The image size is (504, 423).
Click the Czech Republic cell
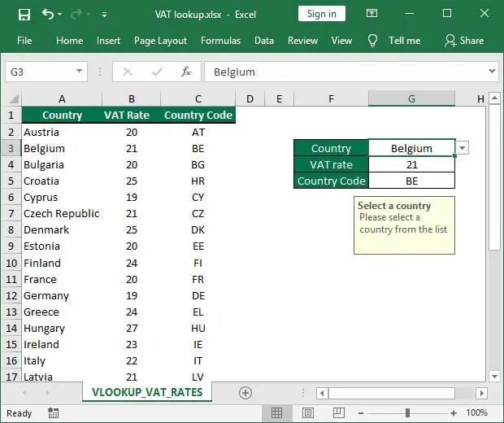click(62, 214)
